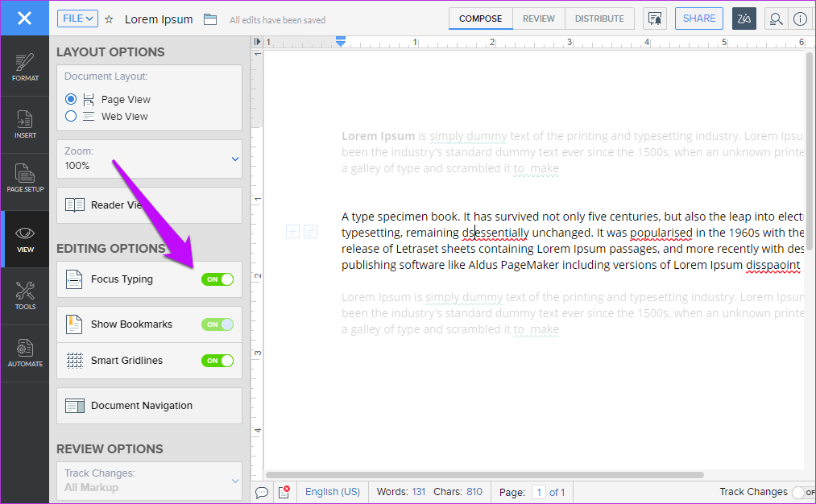Click the page number input field
816x504 pixels.
(539, 492)
